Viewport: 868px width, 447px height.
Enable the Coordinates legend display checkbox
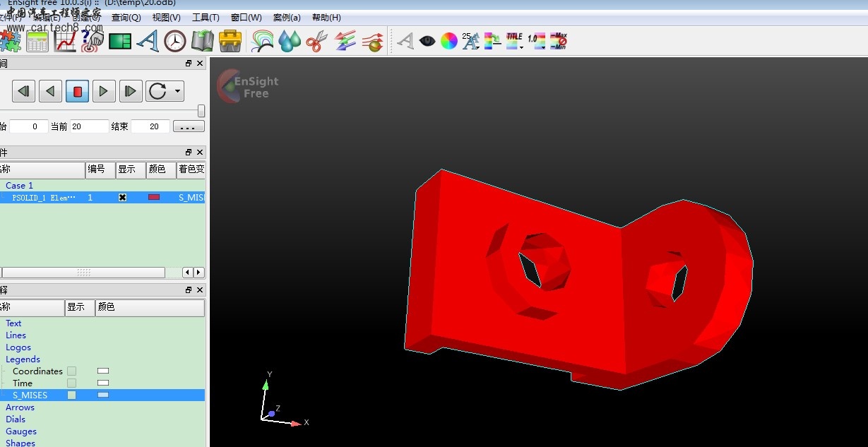point(71,371)
